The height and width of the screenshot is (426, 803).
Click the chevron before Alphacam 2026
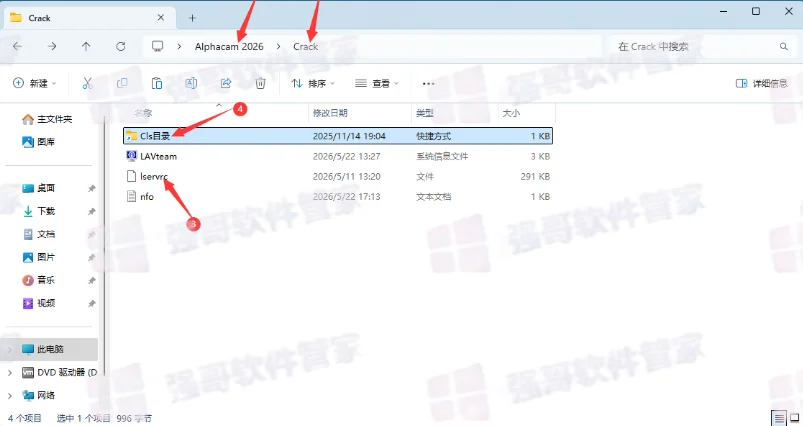pyautogui.click(x=179, y=47)
